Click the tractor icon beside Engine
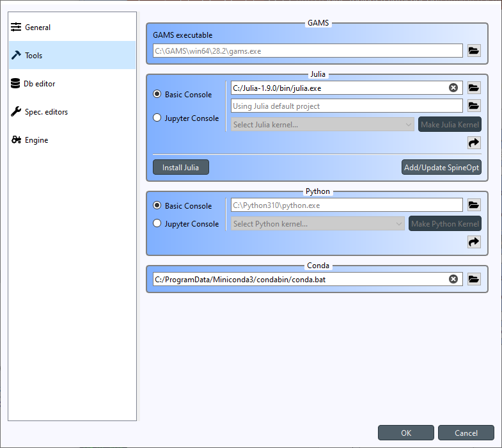The width and height of the screenshot is (502, 448). (x=16, y=140)
